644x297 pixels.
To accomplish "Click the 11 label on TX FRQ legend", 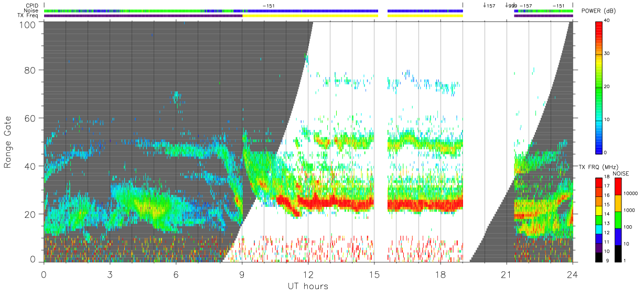I will tap(607, 242).
